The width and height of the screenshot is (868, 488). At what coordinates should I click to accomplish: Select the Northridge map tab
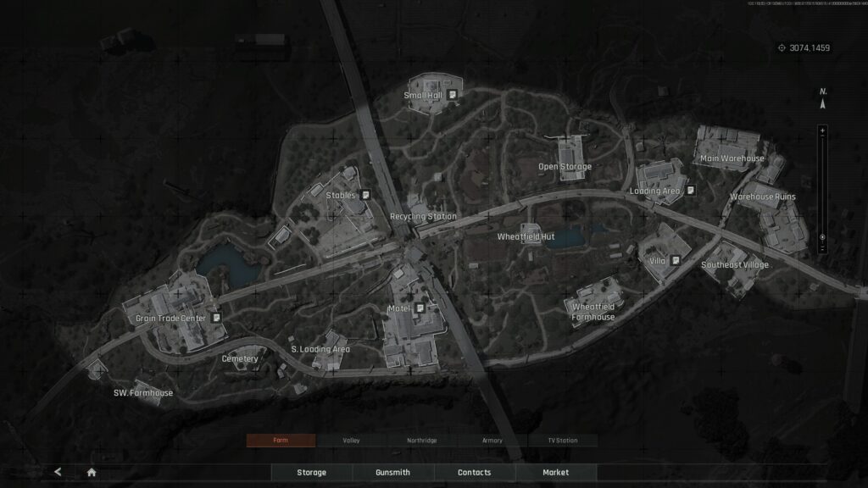coord(421,441)
